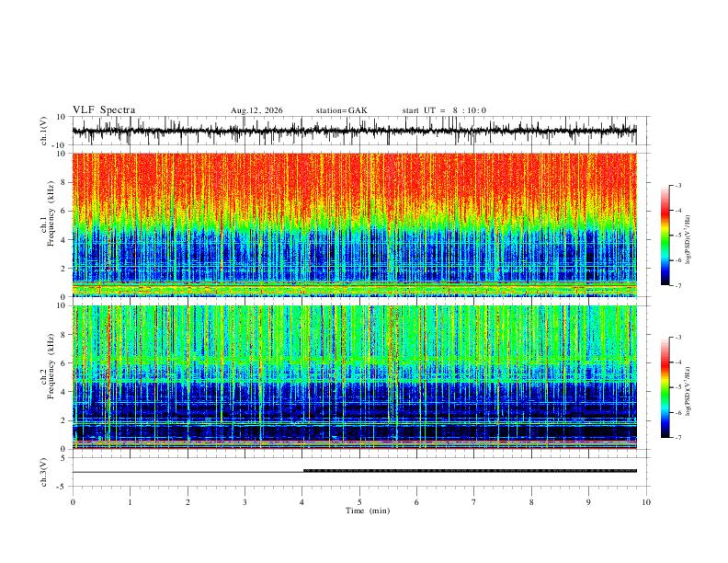Click the ch.2 color bar scale
The image size is (728, 563).
(x=665, y=387)
